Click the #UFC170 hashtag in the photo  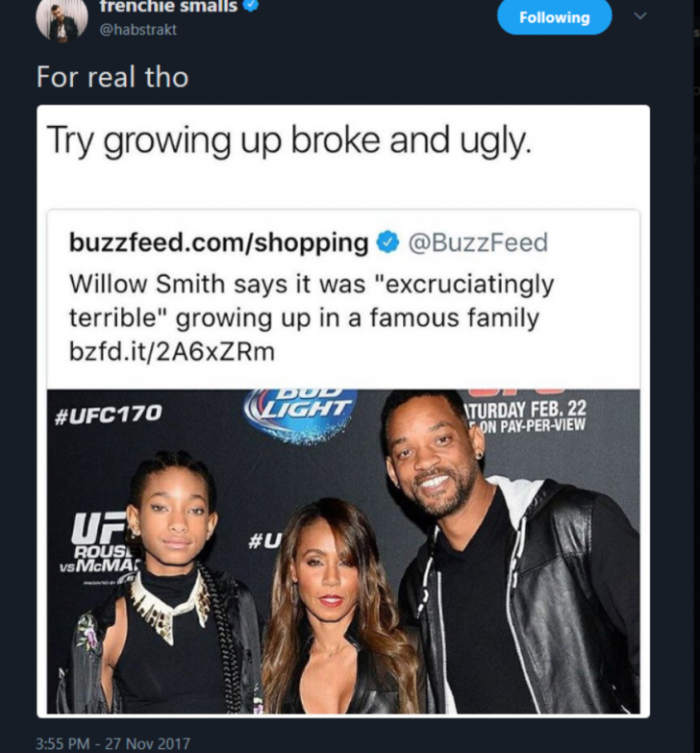pyautogui.click(x=109, y=414)
